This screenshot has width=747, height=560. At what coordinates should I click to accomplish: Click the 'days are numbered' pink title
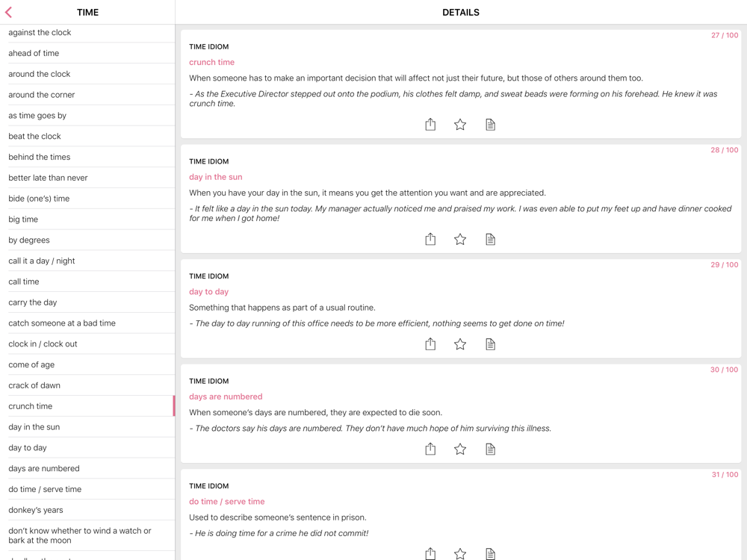click(x=226, y=396)
